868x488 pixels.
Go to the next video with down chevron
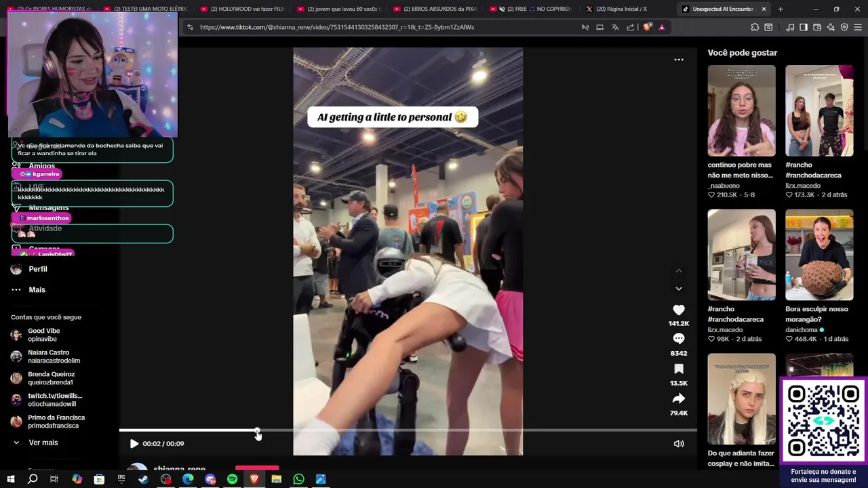[x=679, y=289]
